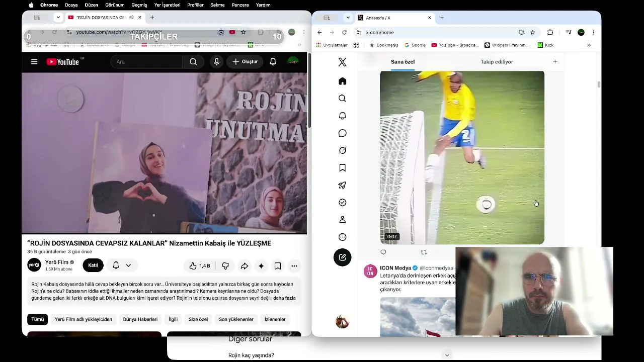Open the Google bookmark in the X window
The width and height of the screenshot is (644, 362).
coord(415,45)
